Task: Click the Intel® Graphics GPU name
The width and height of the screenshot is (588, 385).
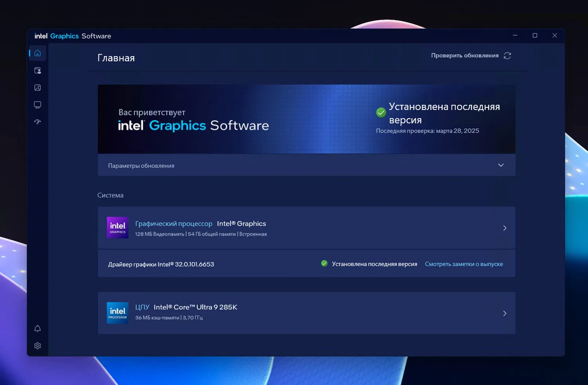Action: click(241, 224)
